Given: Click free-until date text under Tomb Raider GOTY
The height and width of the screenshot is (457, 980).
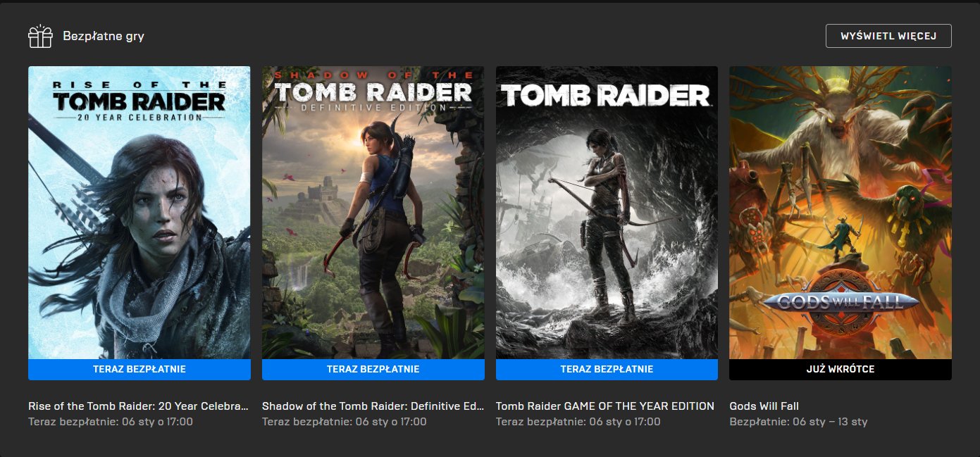Looking at the screenshot, I should click(578, 422).
